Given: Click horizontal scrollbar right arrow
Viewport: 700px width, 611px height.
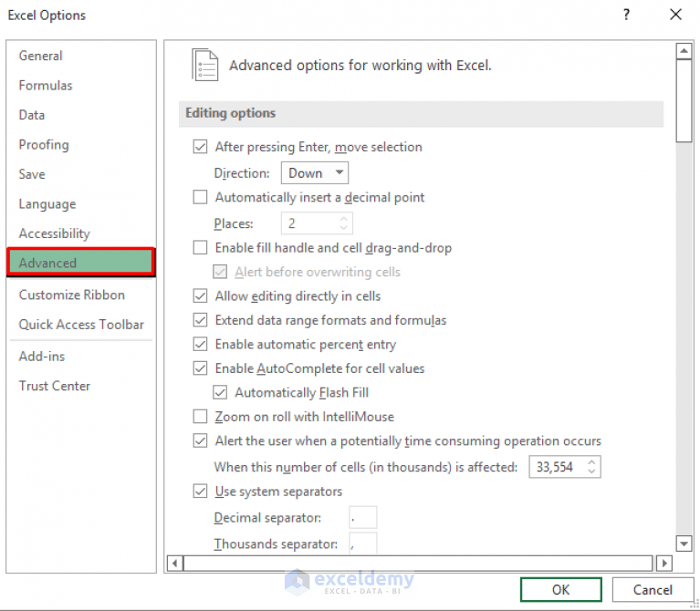Looking at the screenshot, I should 664,563.
